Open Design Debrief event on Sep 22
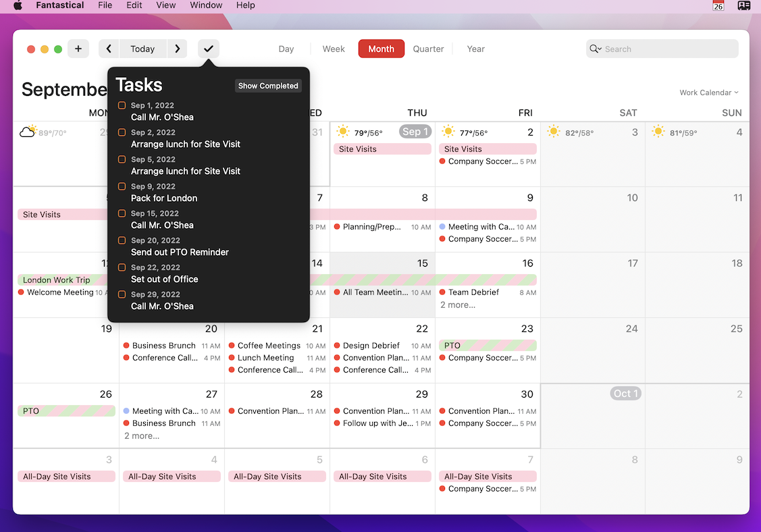The height and width of the screenshot is (532, 761). (382, 346)
